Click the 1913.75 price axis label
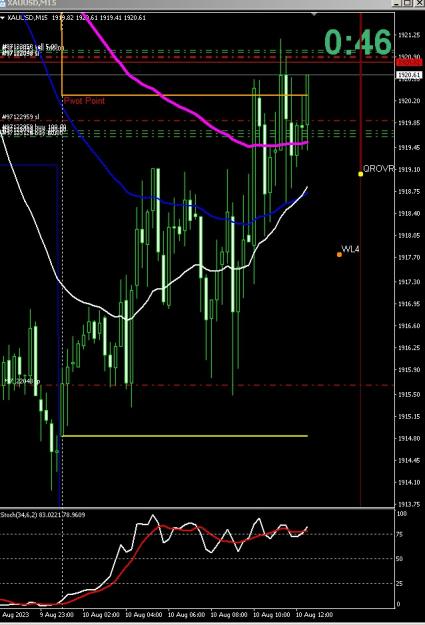 (x=409, y=504)
